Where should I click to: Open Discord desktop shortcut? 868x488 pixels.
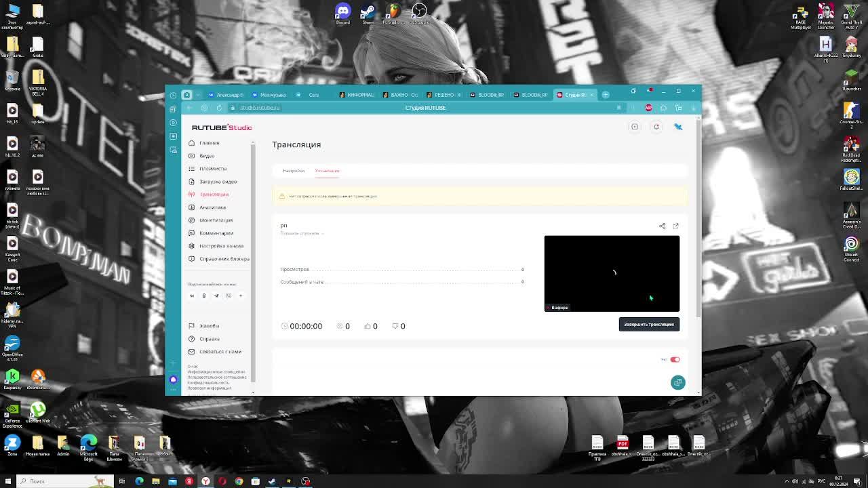click(x=343, y=14)
